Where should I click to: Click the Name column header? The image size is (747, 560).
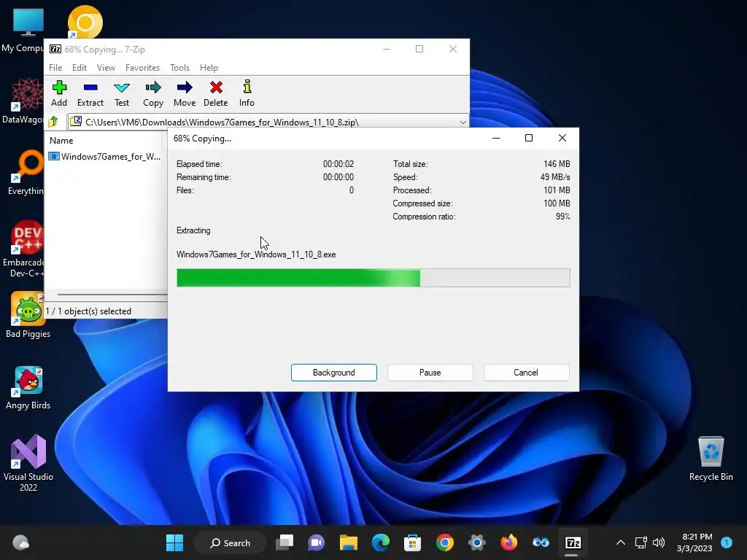(61, 141)
